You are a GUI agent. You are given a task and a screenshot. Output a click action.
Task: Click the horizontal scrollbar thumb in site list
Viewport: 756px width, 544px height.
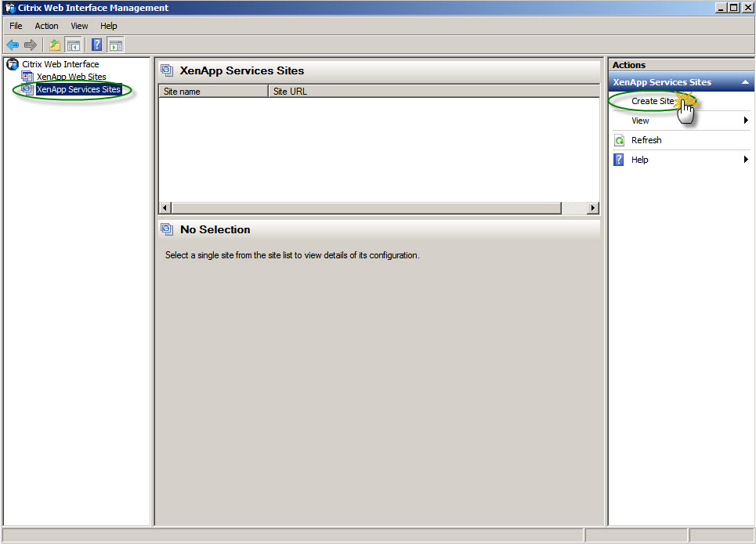click(x=367, y=207)
